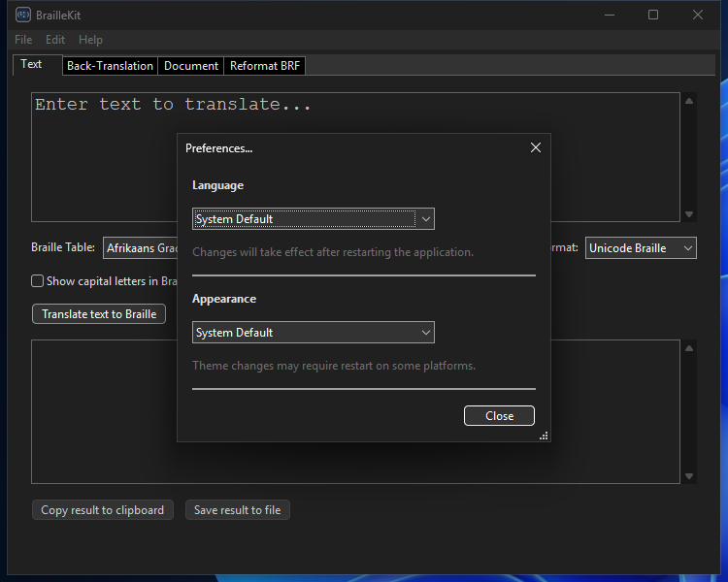Click the output area scroll up arrow
Screen dimensions: 728x582
point(689,348)
